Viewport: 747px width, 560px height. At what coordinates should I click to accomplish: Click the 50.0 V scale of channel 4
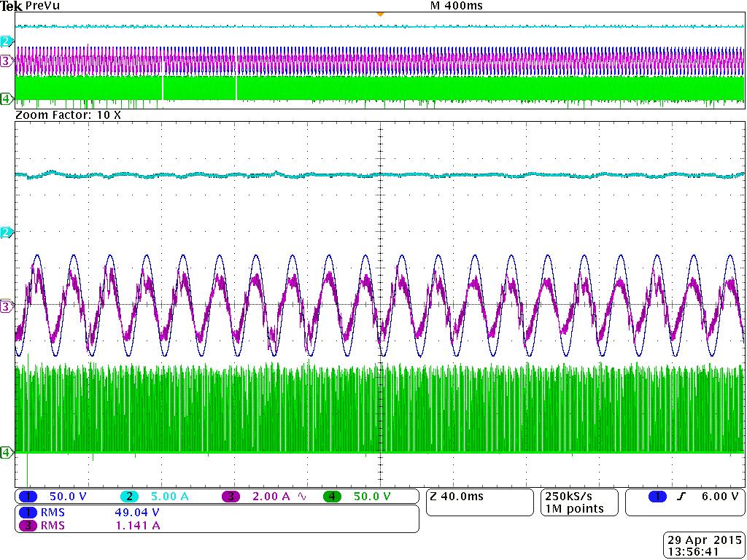pos(372,497)
